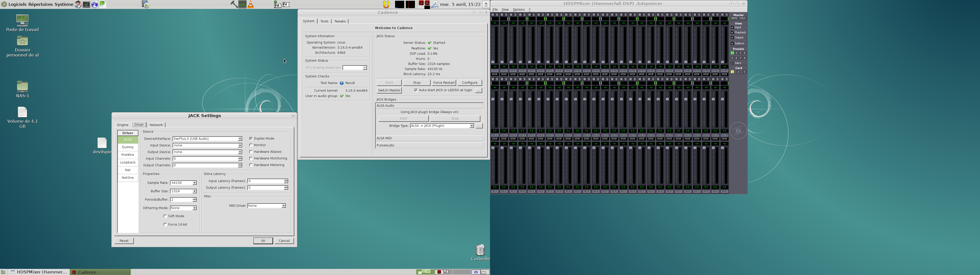The width and height of the screenshot is (980, 275).
Task: Open the Options menu in HDSPMixer
Action: click(x=519, y=9)
